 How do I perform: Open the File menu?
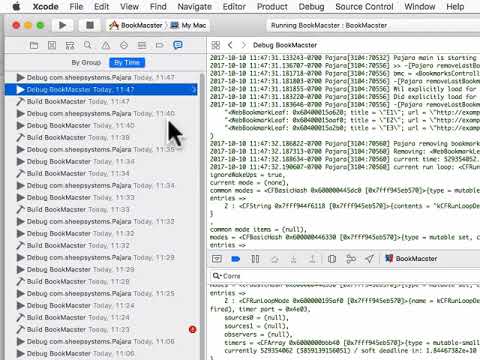[x=76, y=6]
